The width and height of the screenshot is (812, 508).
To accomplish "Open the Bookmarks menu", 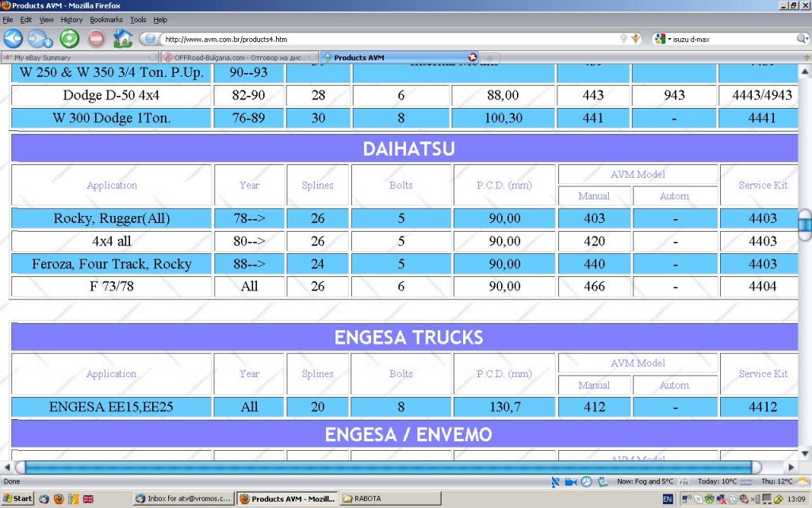I will (x=106, y=20).
